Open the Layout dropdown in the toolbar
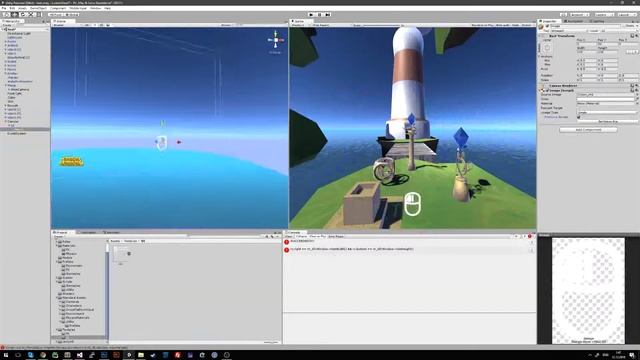Screen dimensions: 640x360 627,15
